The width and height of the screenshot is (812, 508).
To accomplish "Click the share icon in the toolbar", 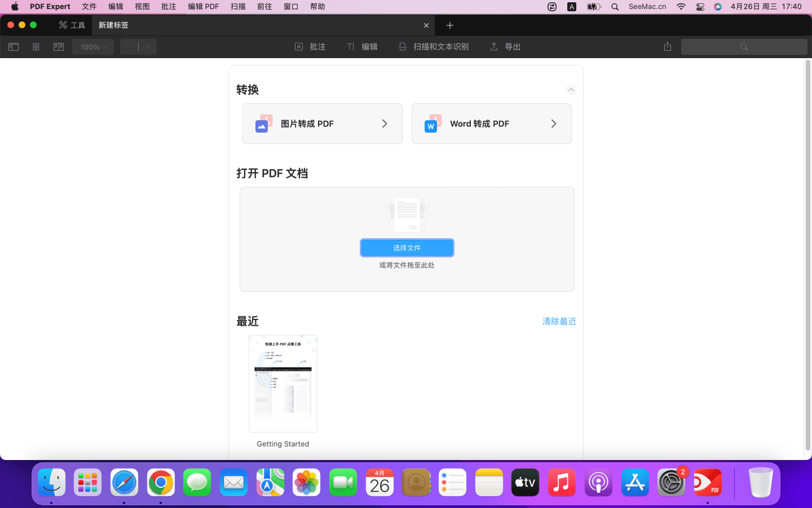I will tap(668, 47).
